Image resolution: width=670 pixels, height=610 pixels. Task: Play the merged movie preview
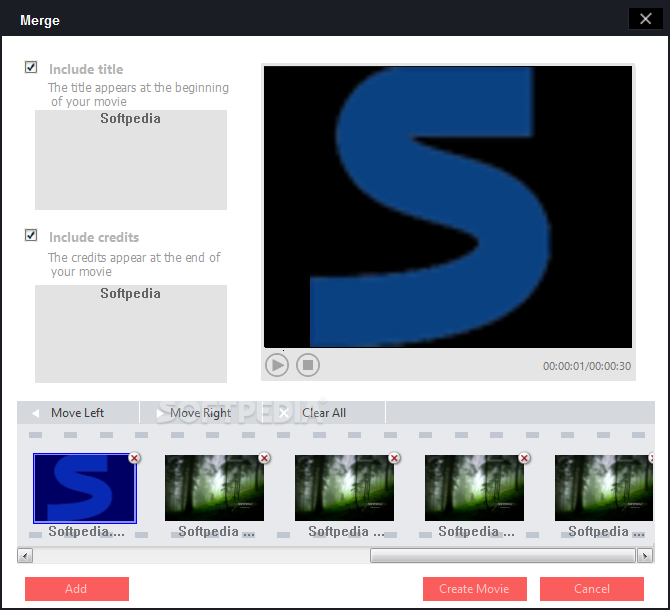[277, 365]
